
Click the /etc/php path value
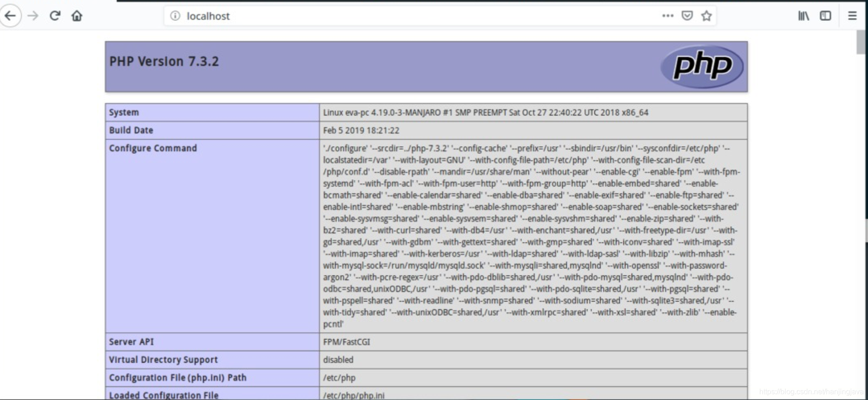tap(339, 378)
